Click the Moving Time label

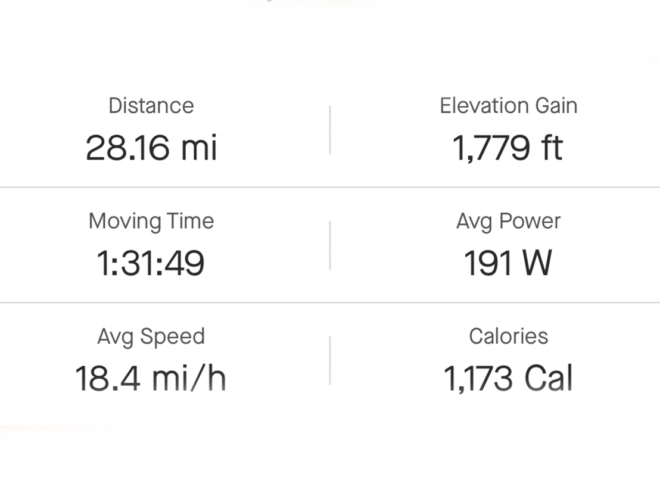[151, 221]
